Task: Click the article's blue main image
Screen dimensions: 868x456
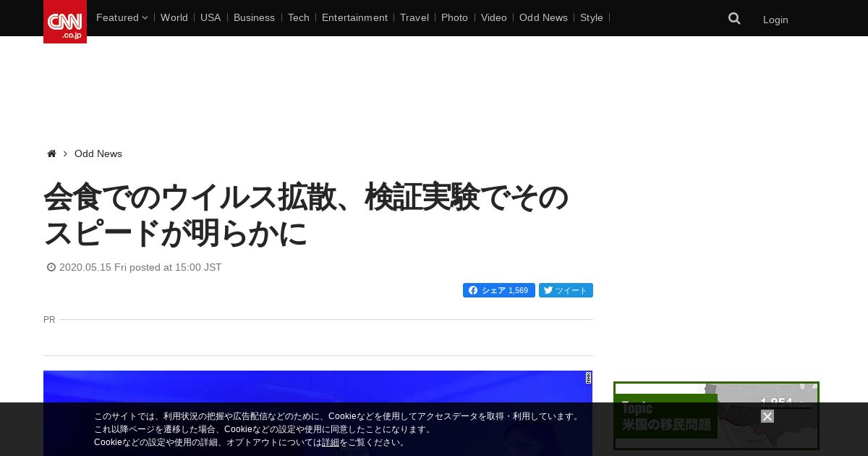Action: pos(318,413)
